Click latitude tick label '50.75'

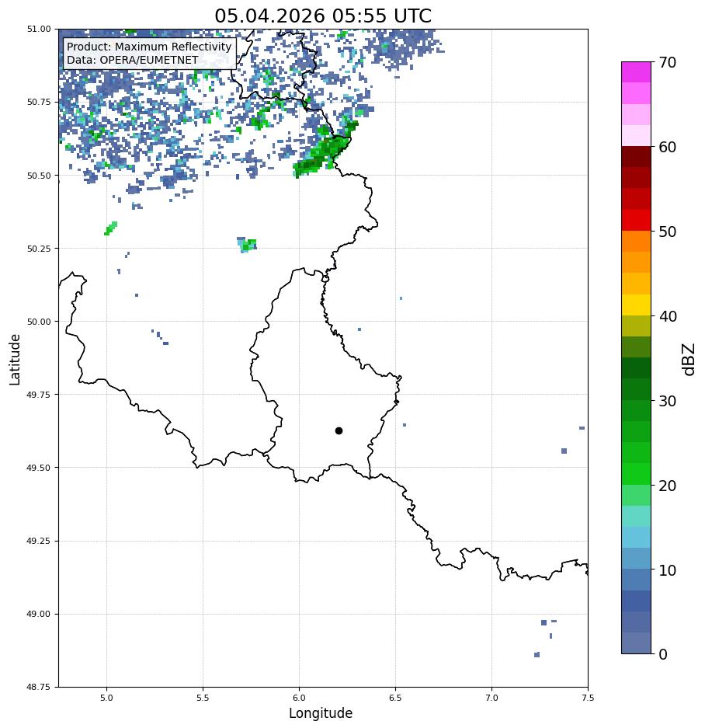click(x=39, y=102)
